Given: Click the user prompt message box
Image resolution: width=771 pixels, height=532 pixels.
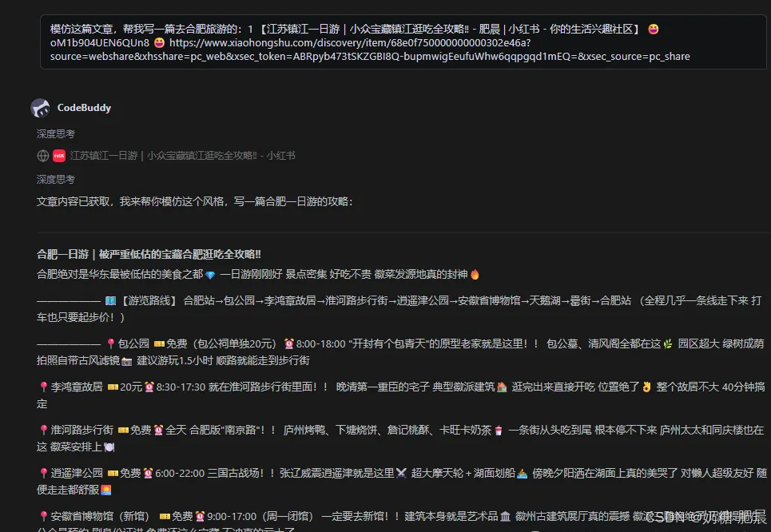Looking at the screenshot, I should tap(403, 42).
